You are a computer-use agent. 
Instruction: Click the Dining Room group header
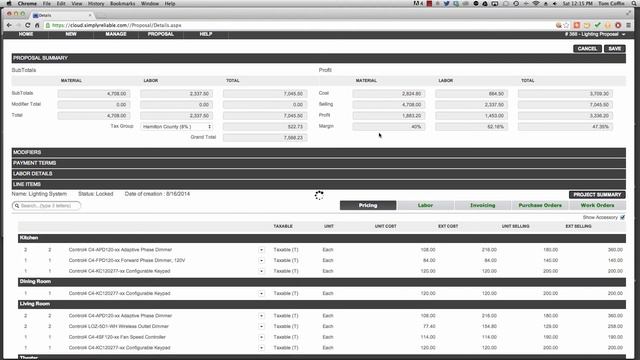pyautogui.click(x=322, y=282)
